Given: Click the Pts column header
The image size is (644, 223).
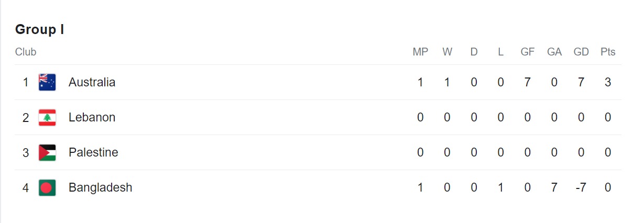Looking at the screenshot, I should tap(608, 52).
